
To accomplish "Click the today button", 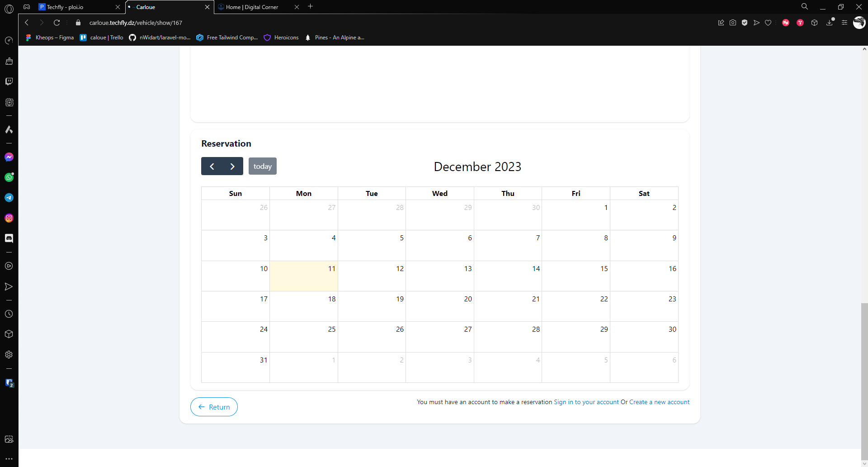I will point(262,167).
